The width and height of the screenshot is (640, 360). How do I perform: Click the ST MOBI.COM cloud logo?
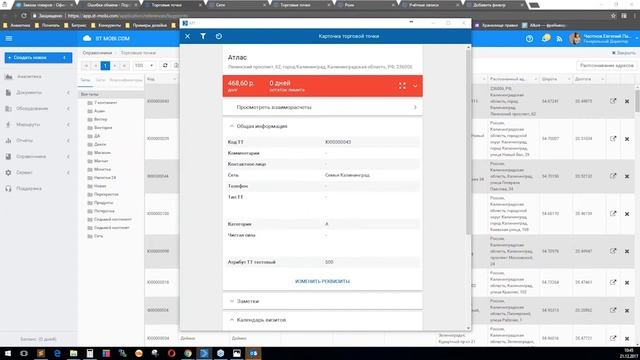[x=106, y=38]
